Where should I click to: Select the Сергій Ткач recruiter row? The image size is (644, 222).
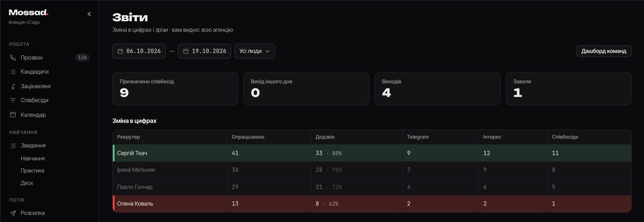click(372, 153)
